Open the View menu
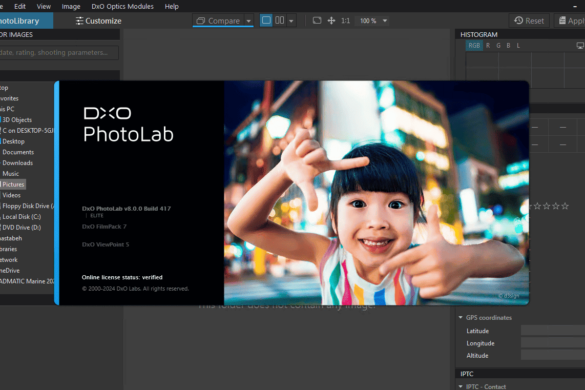The image size is (585, 390). click(44, 6)
